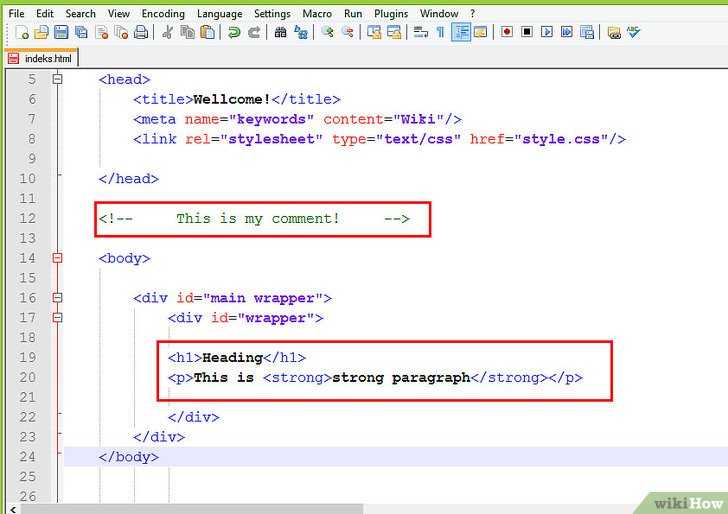
Task: Click the New file toolbar icon
Action: pyautogui.click(x=22, y=32)
